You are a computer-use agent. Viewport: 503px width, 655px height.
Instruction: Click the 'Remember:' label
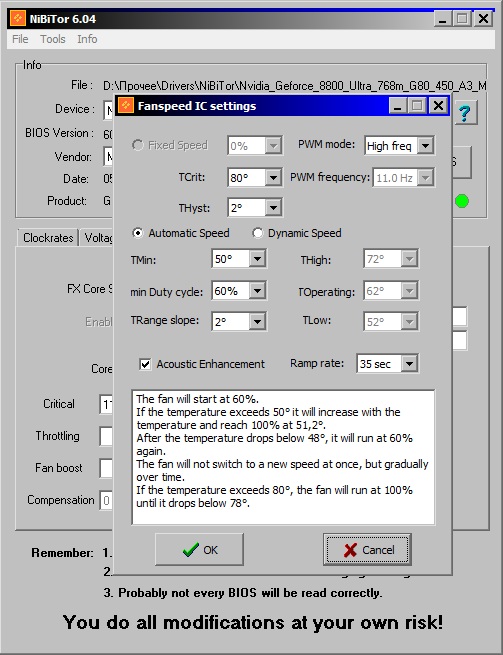[x=62, y=553]
